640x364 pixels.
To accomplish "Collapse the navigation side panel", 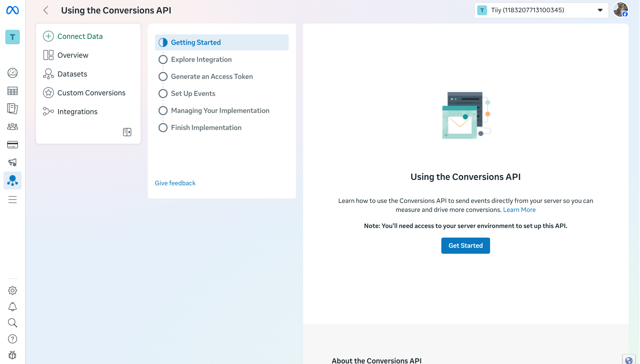I will 127,132.
